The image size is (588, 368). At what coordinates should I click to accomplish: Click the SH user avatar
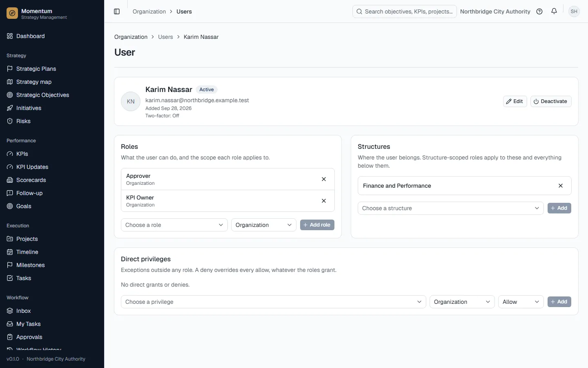[x=574, y=11]
